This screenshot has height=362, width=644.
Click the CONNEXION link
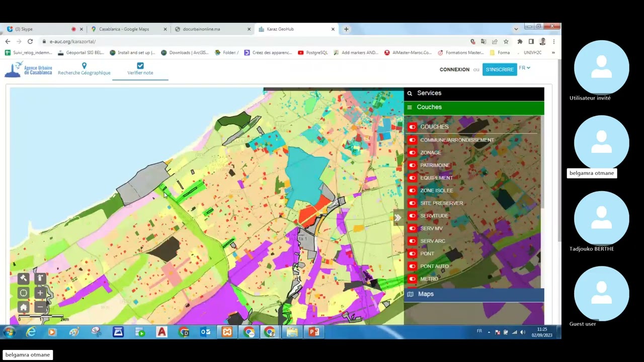pos(454,69)
